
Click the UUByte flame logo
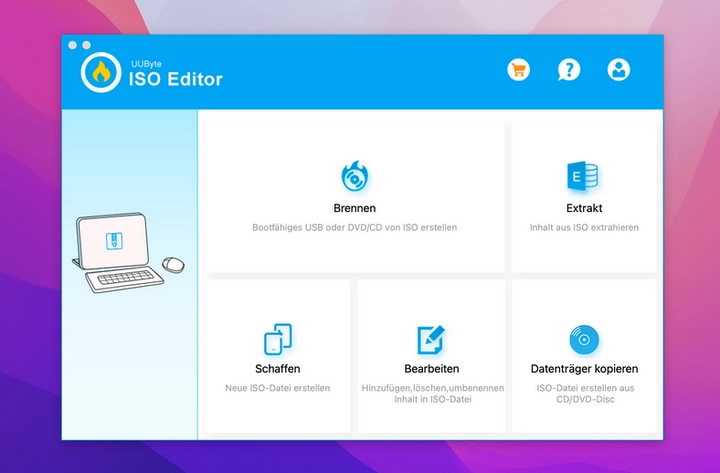[101, 73]
